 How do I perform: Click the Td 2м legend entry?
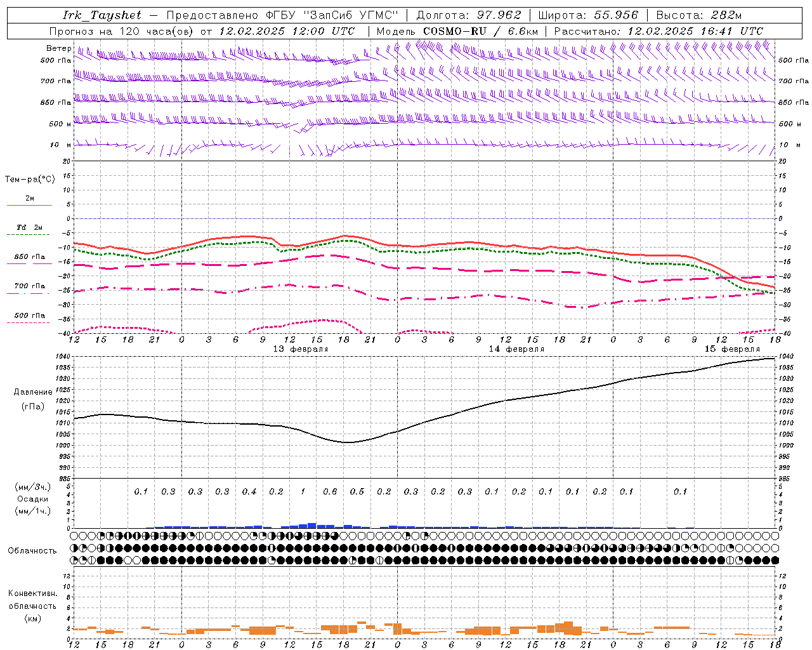click(x=29, y=227)
